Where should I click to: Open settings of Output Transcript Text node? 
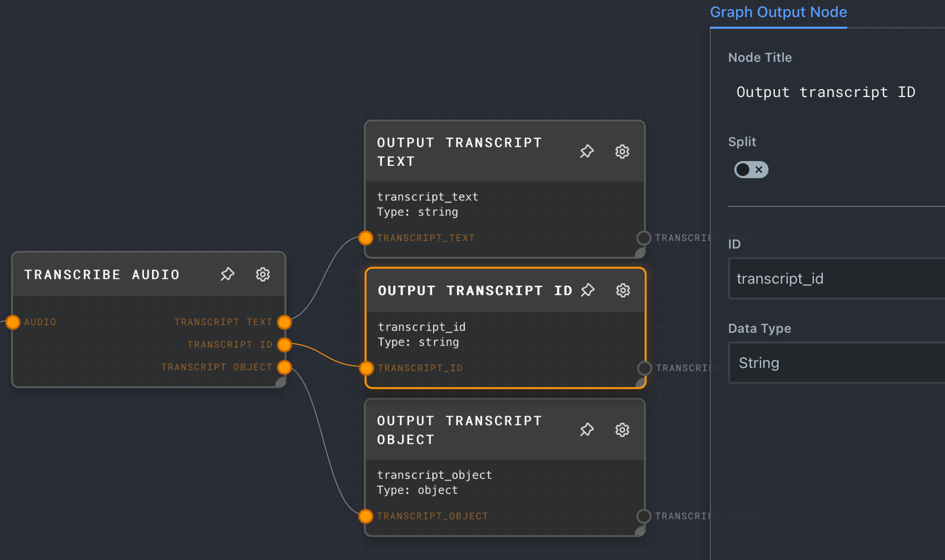pyautogui.click(x=622, y=151)
